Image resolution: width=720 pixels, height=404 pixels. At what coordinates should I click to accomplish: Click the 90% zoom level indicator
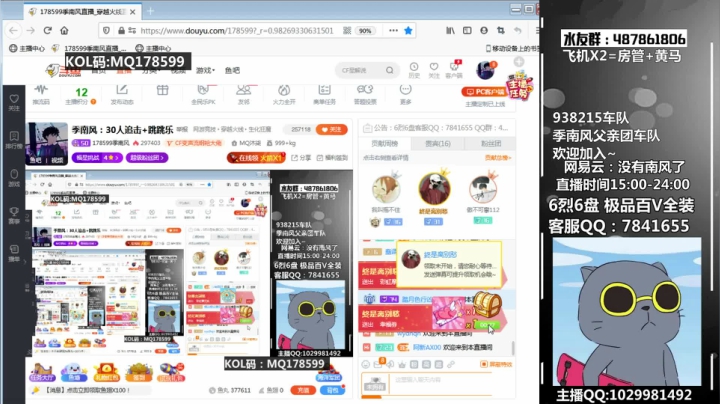(x=365, y=31)
